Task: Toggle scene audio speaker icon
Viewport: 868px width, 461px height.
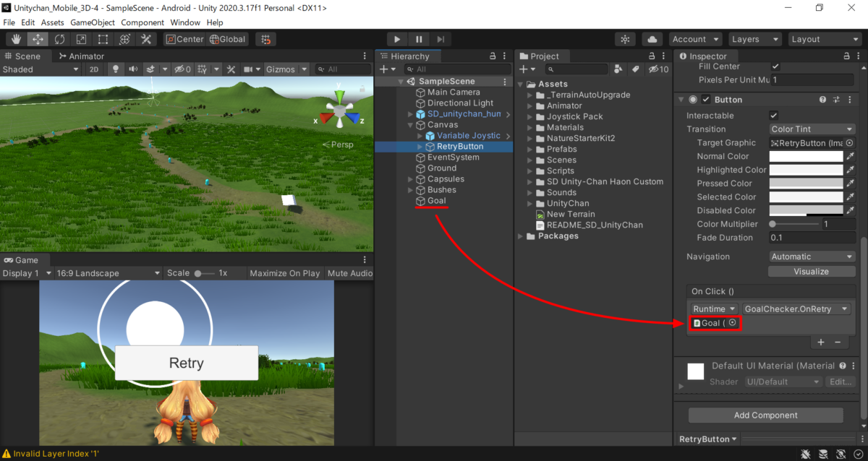Action: pos(133,69)
